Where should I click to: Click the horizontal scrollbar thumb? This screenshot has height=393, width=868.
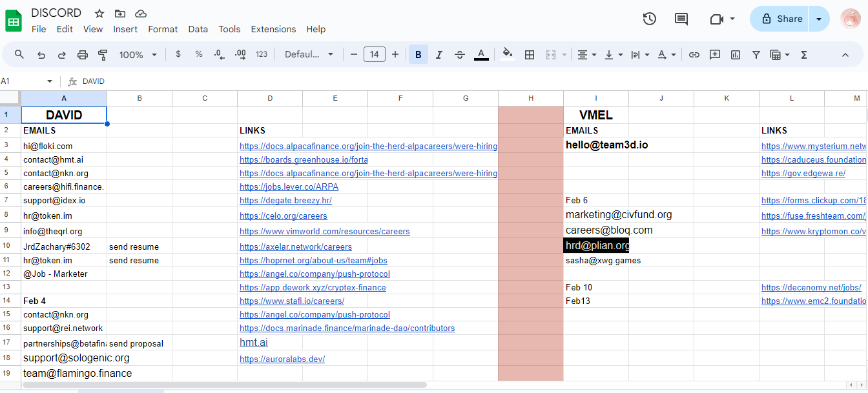click(224, 385)
